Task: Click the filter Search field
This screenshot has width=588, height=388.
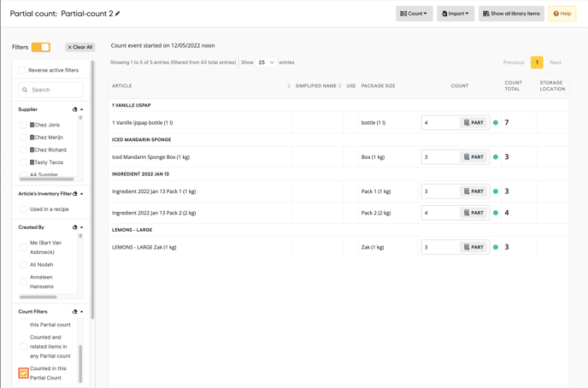Action: coord(50,90)
